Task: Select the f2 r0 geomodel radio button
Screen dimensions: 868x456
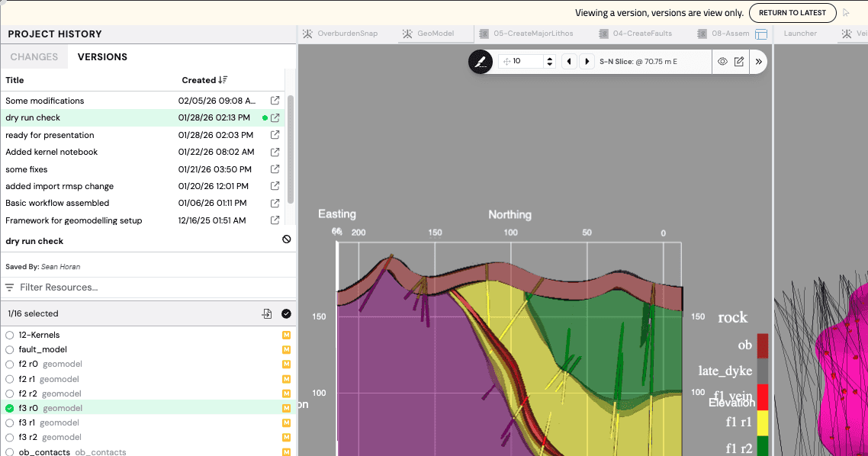Action: click(x=9, y=364)
